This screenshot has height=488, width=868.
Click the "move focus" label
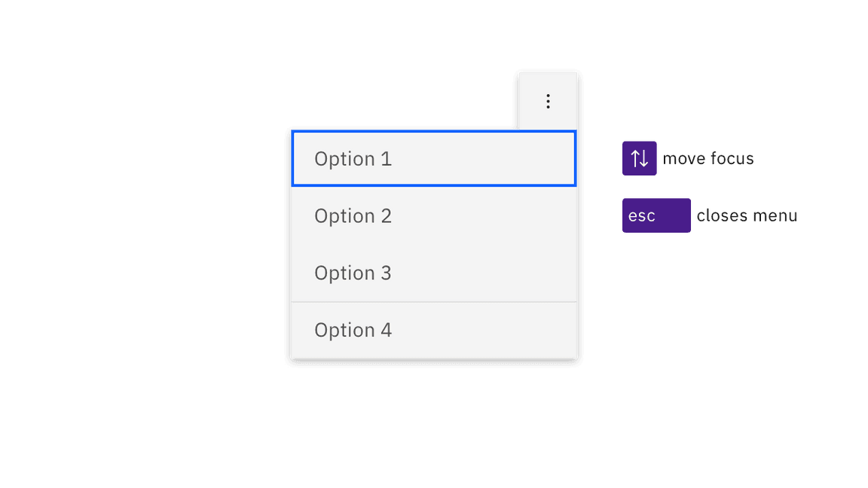point(708,158)
